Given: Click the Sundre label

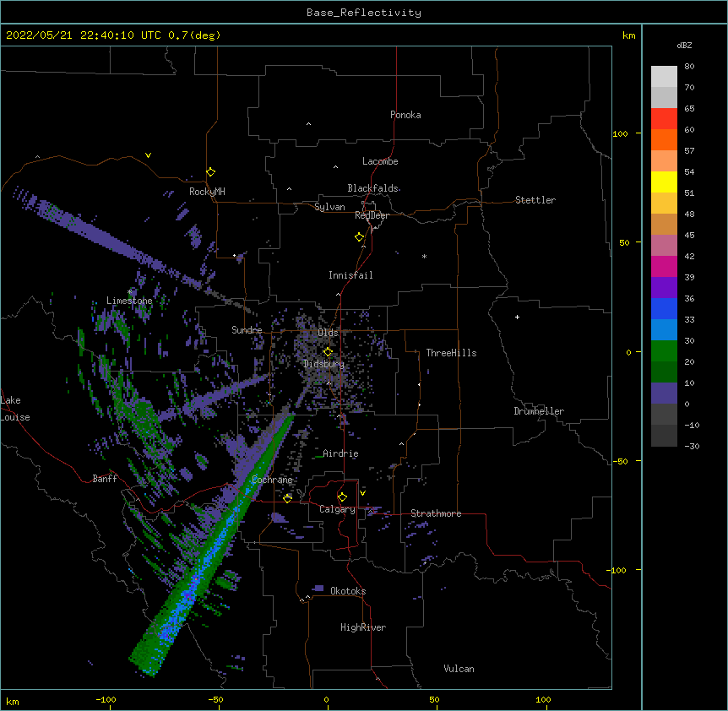Looking at the screenshot, I should [247, 330].
